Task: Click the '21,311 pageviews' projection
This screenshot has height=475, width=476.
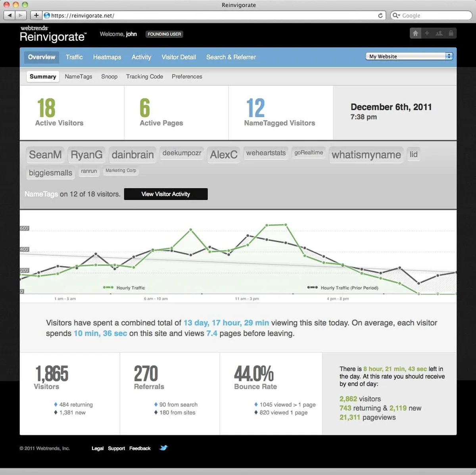Action: (367, 417)
